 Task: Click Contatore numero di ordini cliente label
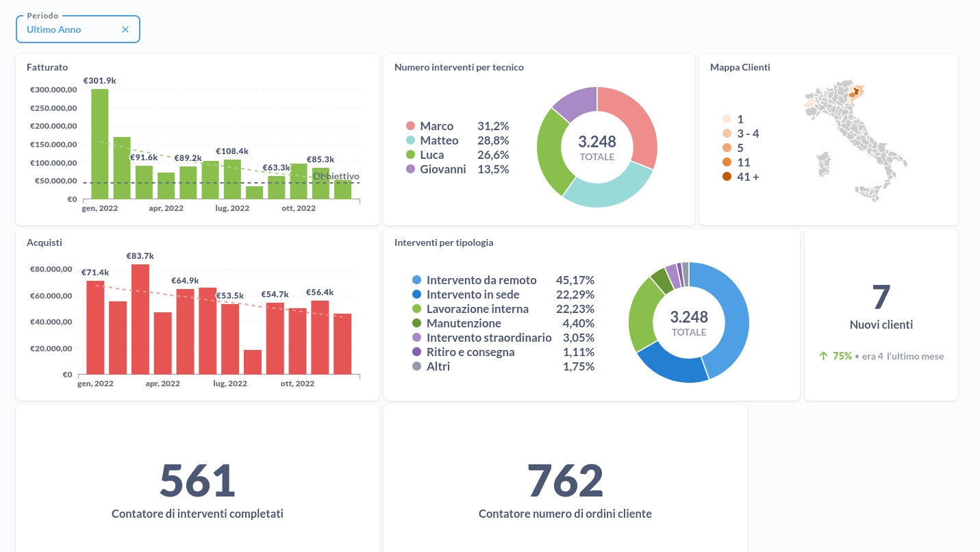(565, 514)
